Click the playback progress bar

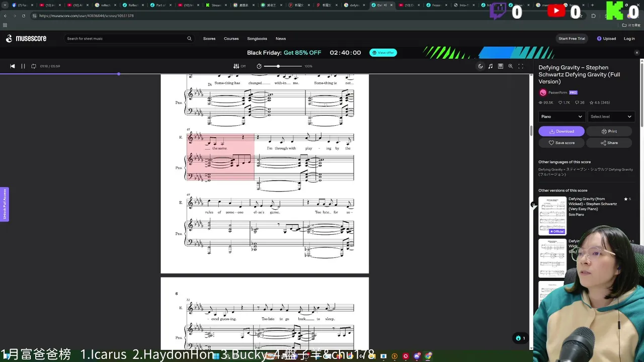click(x=267, y=74)
